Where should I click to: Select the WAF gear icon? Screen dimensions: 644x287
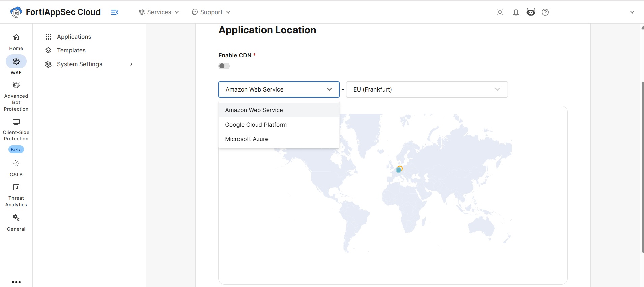coord(16,61)
